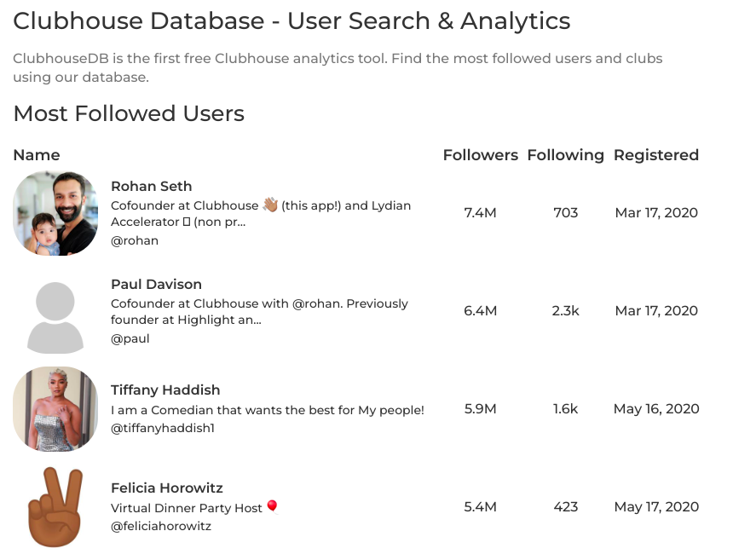Click the red balloon emoji in Felicia's bio
Viewport: 733px width, 560px height.
273,507
